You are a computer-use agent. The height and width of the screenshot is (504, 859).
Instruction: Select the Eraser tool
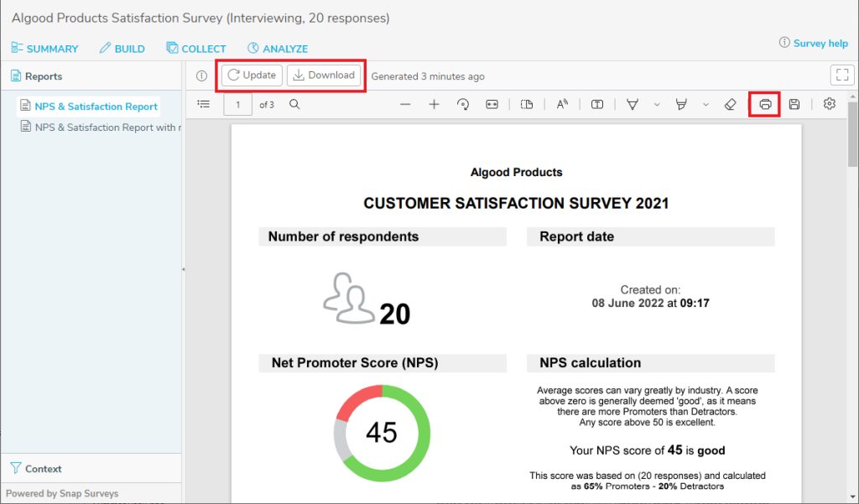pos(729,105)
